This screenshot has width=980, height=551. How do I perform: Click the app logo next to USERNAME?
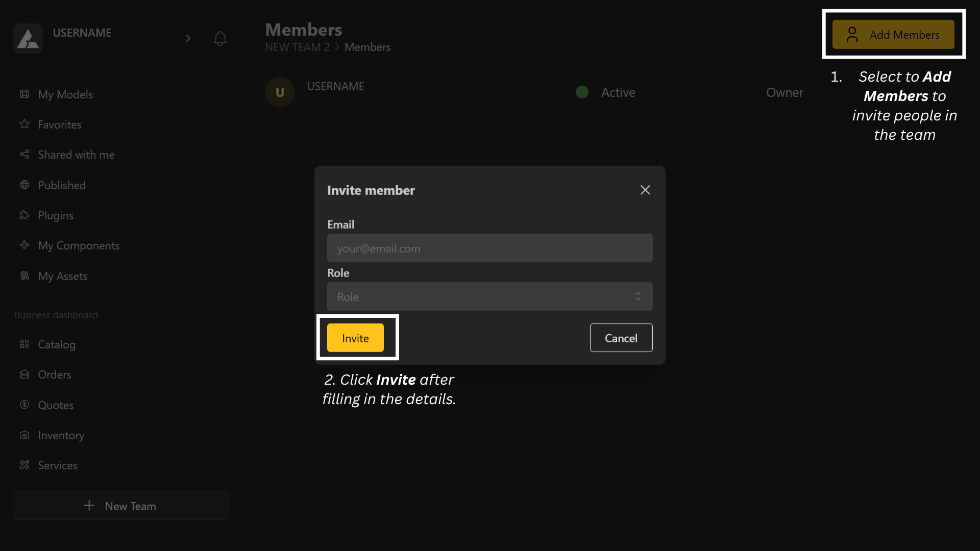(28, 38)
